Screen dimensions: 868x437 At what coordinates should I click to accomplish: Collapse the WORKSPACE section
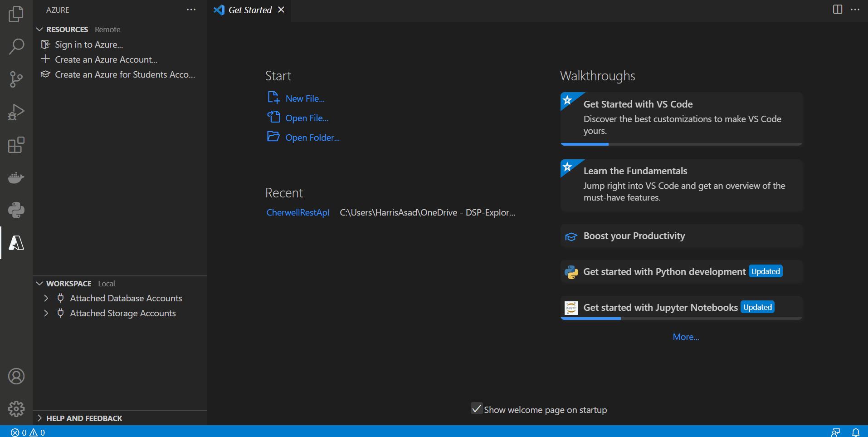(39, 284)
